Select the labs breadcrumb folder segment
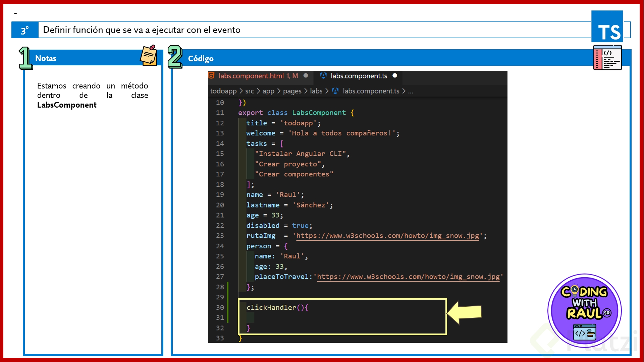644x362 pixels. pos(316,91)
